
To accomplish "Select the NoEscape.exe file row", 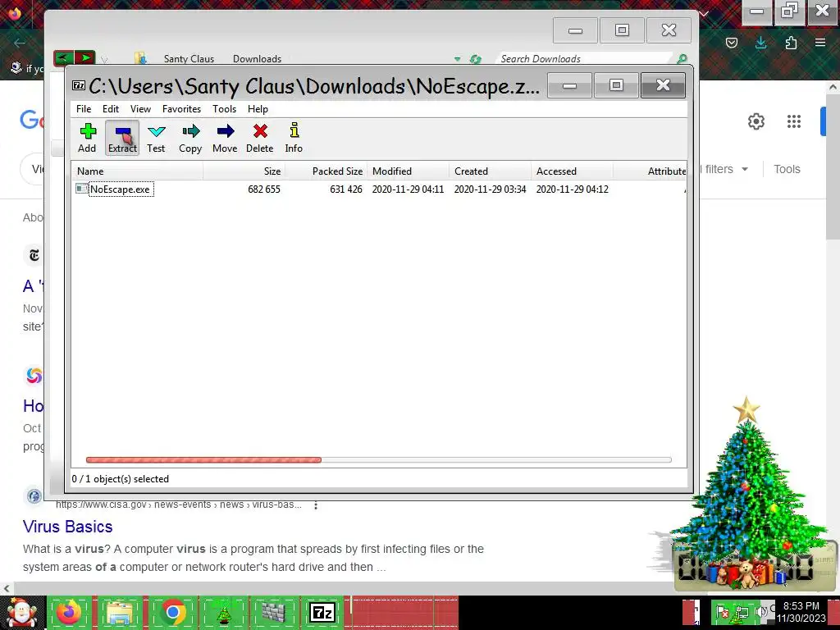I will tap(379, 189).
